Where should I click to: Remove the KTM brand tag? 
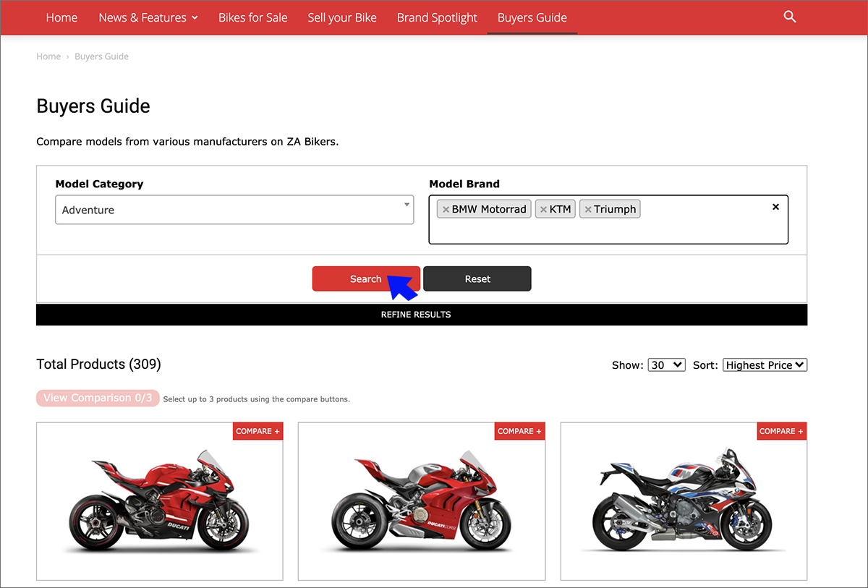pyautogui.click(x=543, y=210)
